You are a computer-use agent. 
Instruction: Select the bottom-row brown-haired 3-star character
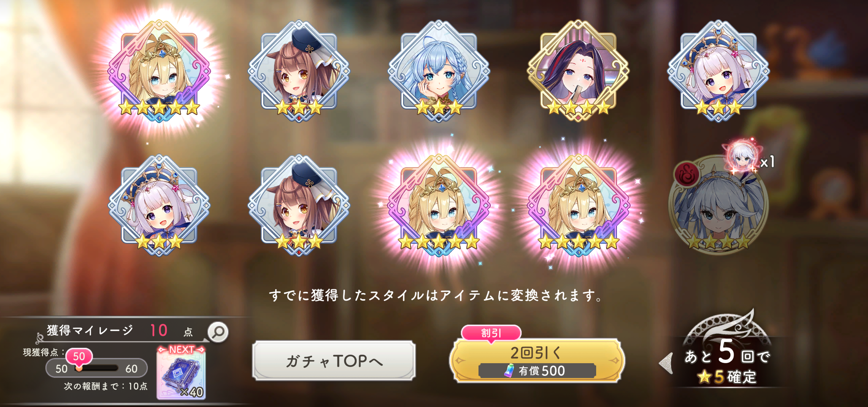(299, 205)
